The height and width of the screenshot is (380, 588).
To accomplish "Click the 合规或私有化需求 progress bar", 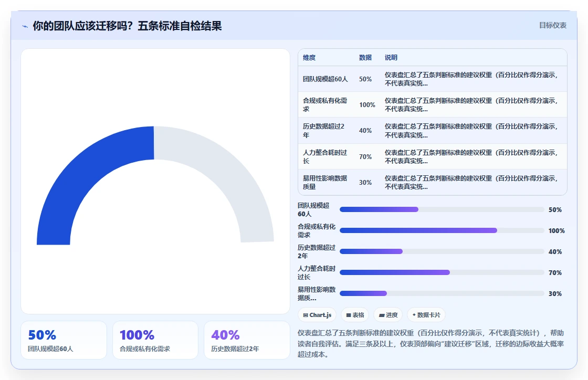I will [x=442, y=230].
